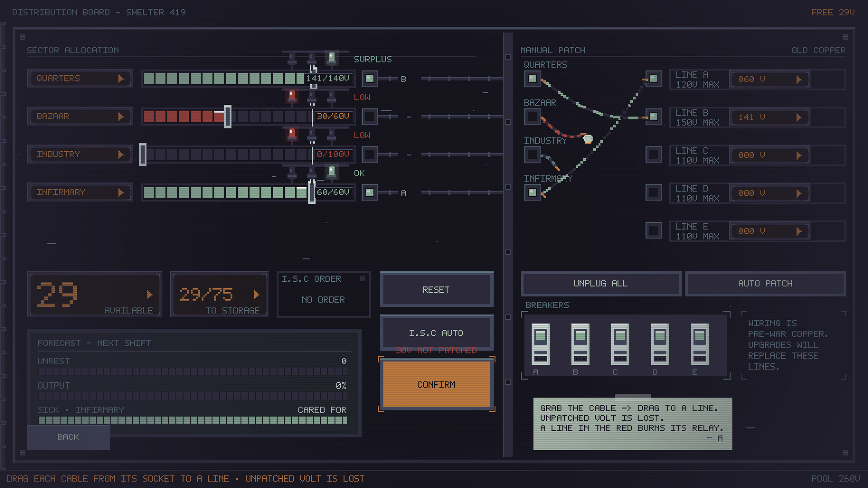The width and height of the screenshot is (868, 488).
Task: Flip breaker D switch
Action: [660, 344]
